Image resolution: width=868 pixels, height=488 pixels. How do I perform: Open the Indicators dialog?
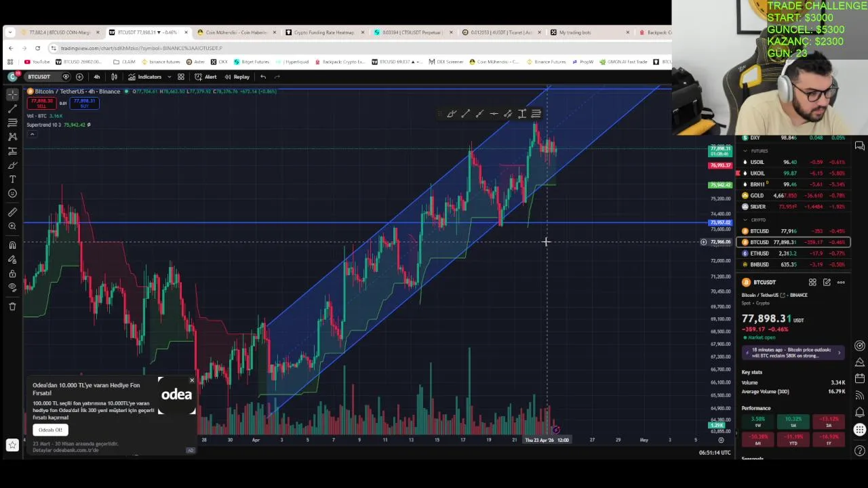click(145, 77)
